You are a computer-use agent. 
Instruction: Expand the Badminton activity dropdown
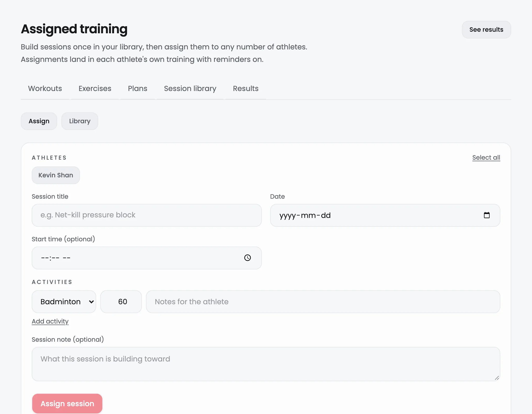tap(64, 302)
